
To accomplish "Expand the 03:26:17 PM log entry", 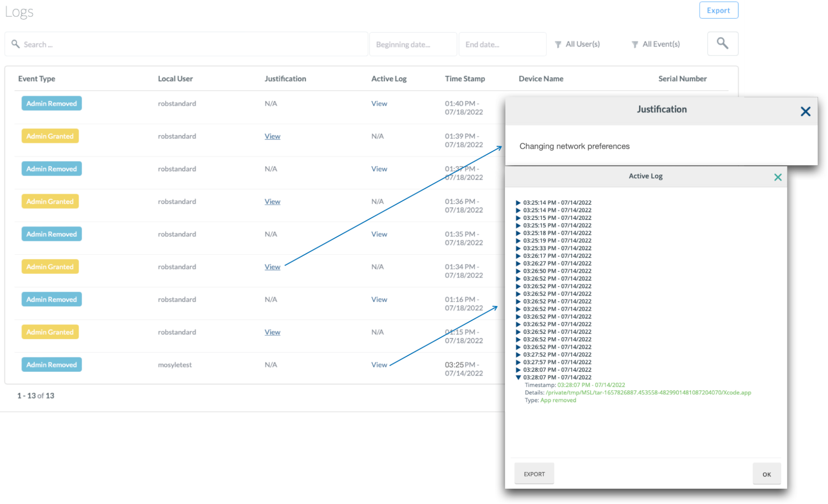I will click(x=518, y=256).
